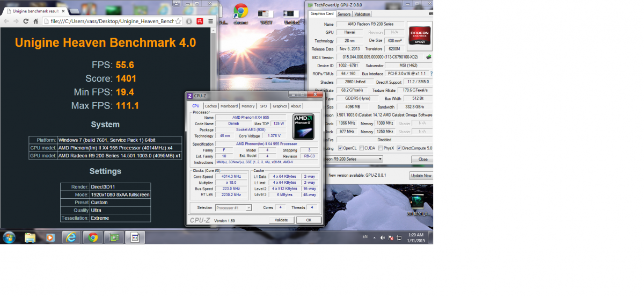Open the Memory tab in CPU-Z
Screen dimensions: 644x296
coord(248,106)
